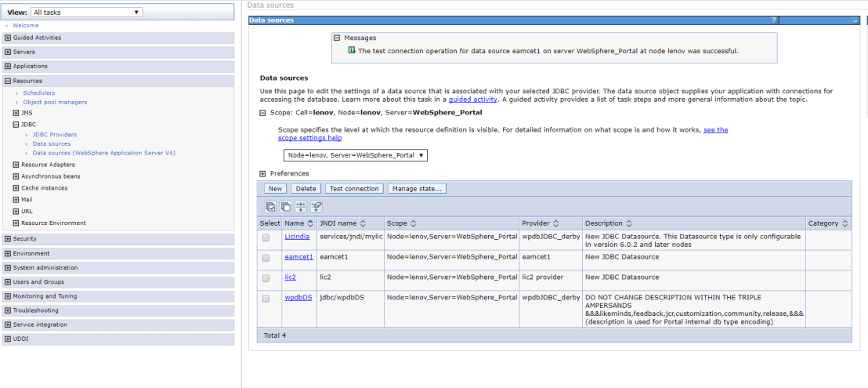868x388 pixels.
Task: Sort table by Name column arrows
Action: [x=310, y=223]
